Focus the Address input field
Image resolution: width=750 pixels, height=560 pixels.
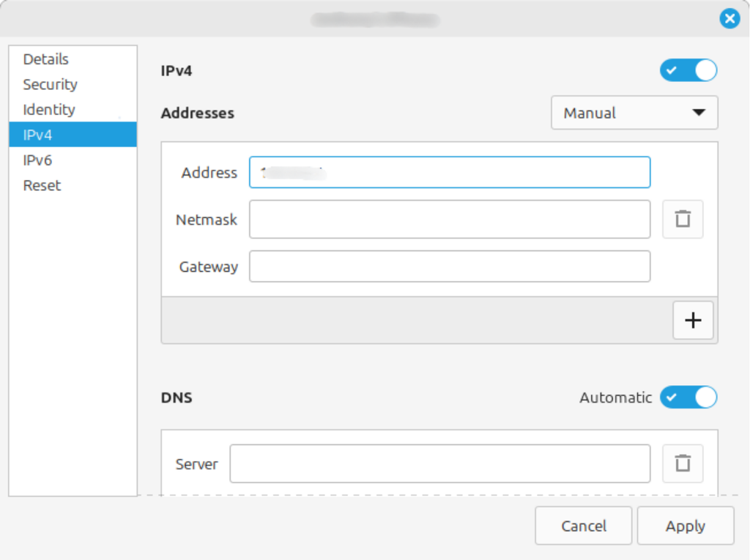pos(450,172)
